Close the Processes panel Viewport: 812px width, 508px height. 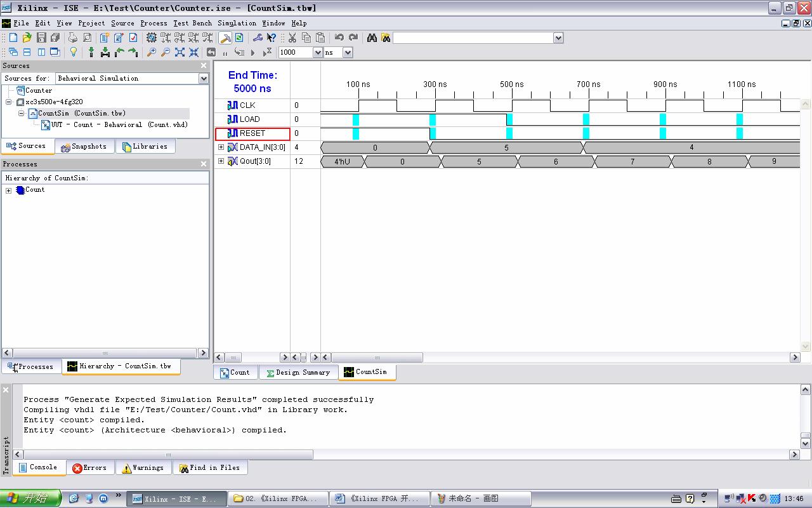coord(204,164)
